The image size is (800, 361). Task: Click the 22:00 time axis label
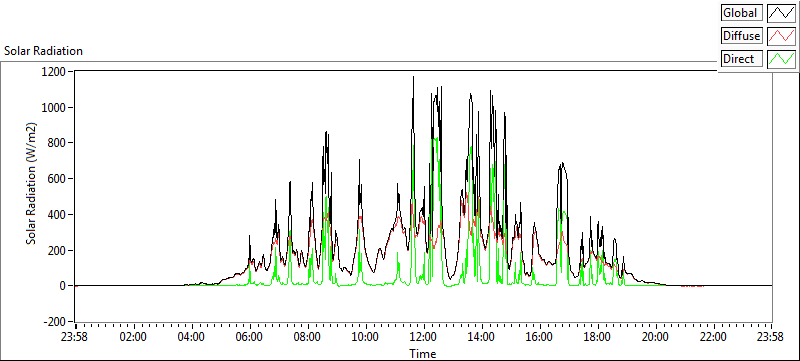point(713,337)
